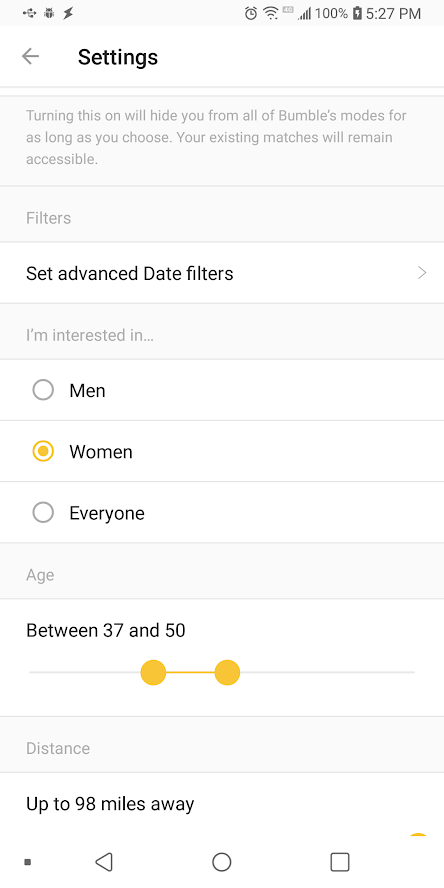Tap the Wi-Fi status bar icon
This screenshot has height=888, width=444.
[x=271, y=13]
